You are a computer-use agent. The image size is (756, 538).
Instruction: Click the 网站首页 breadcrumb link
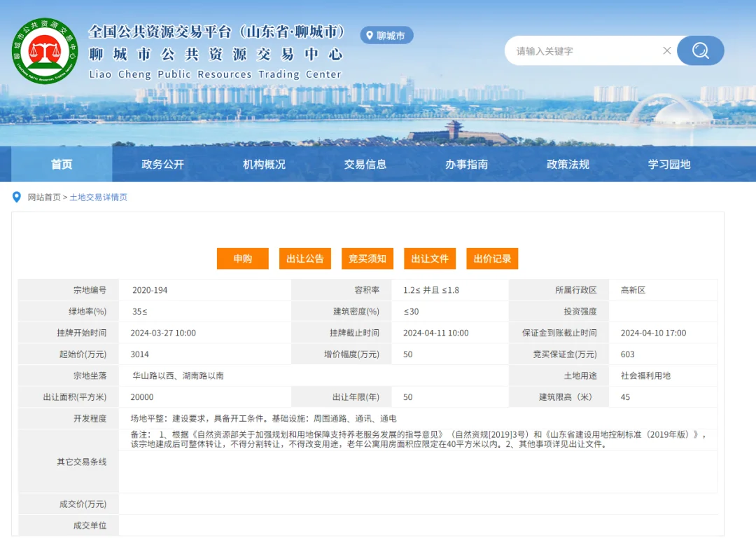(44, 198)
